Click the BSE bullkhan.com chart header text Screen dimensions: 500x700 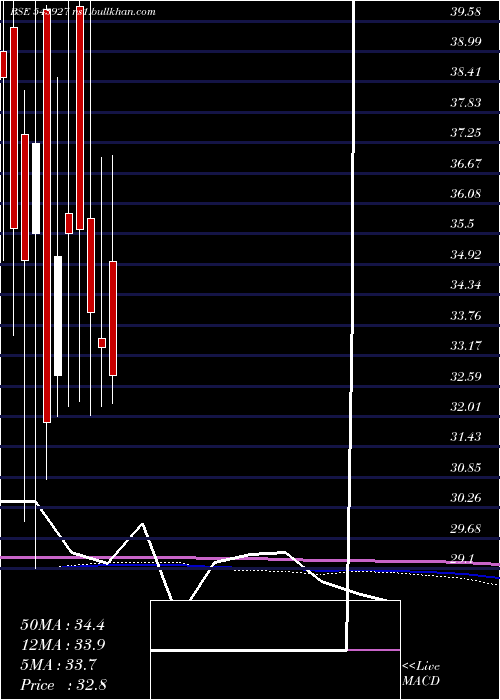click(83, 12)
